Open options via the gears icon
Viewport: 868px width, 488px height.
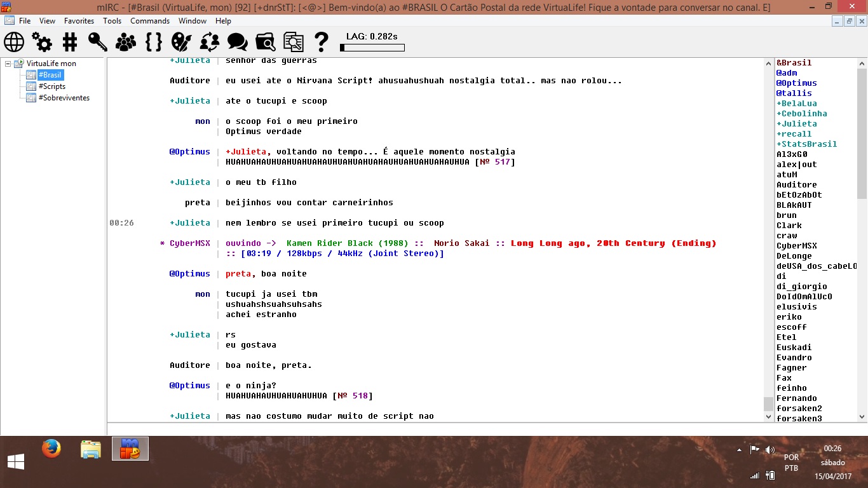pos(42,42)
